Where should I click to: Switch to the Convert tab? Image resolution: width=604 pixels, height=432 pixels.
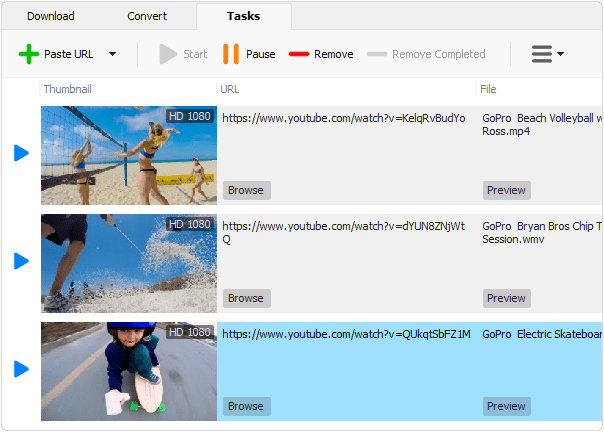pyautogui.click(x=147, y=16)
